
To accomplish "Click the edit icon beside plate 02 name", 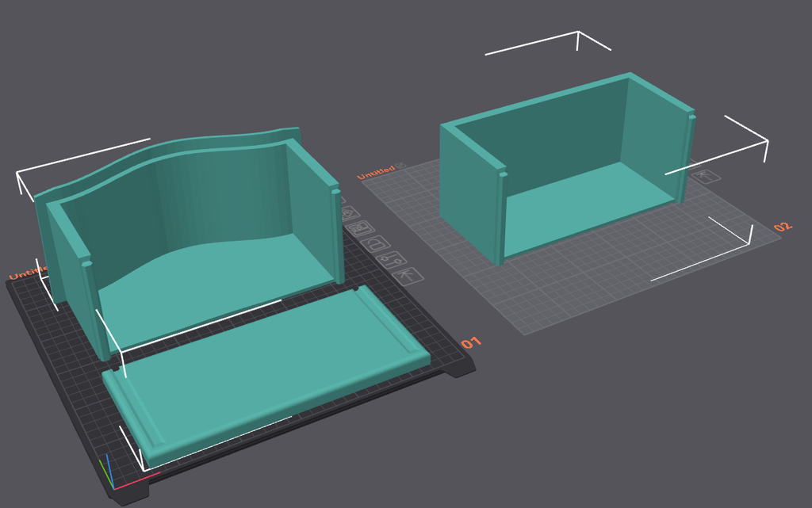I will pos(400,166).
